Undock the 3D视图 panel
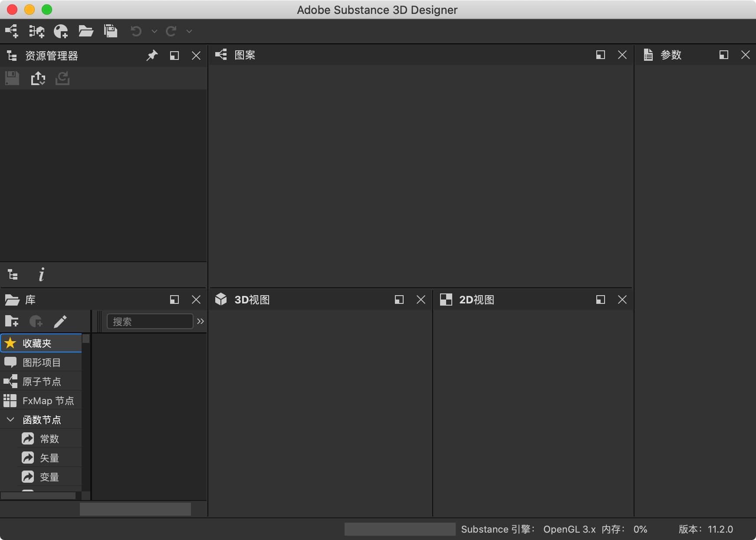The height and width of the screenshot is (540, 756). [x=399, y=300]
